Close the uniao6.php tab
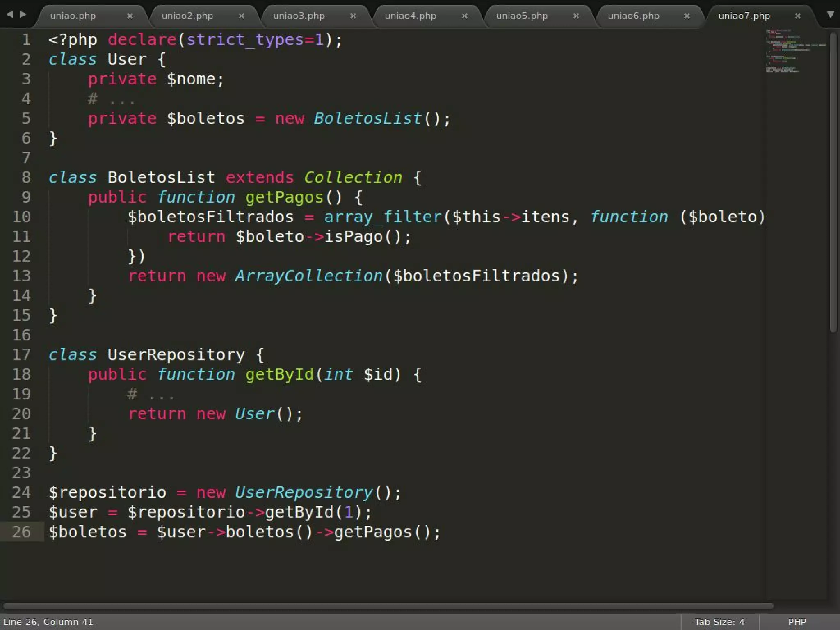Viewport: 840px width, 630px height. [687, 16]
